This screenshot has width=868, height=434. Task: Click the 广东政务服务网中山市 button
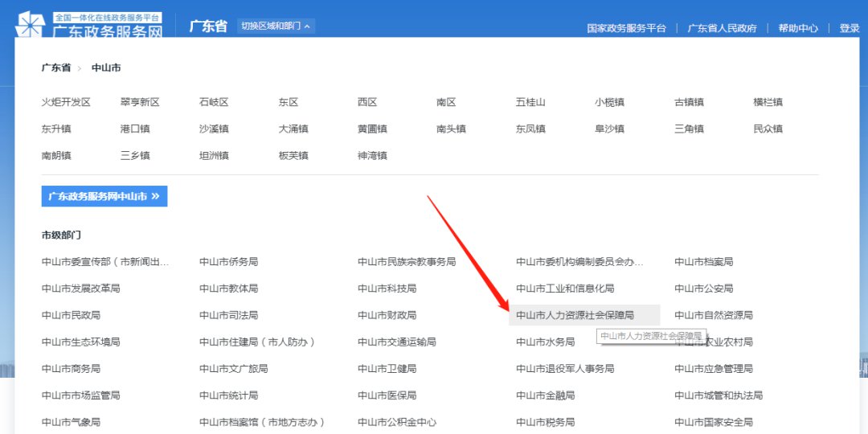(x=104, y=196)
